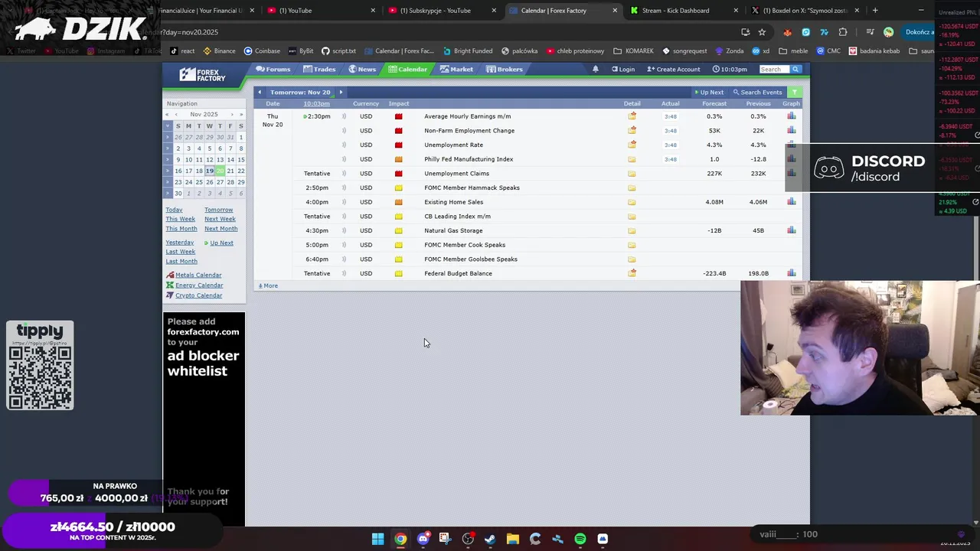Open detail folder for Existing Home Sales
Image resolution: width=980 pixels, height=551 pixels.
coord(632,202)
